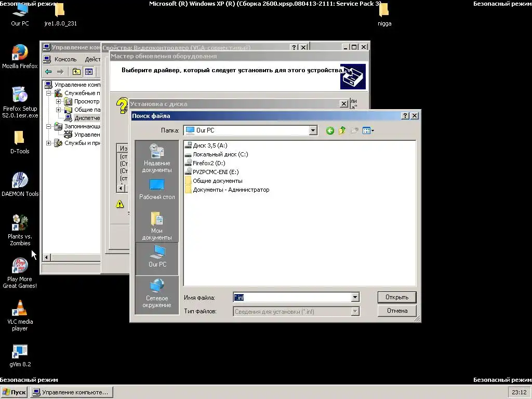Expand Службы и приложения tree node

click(48, 143)
